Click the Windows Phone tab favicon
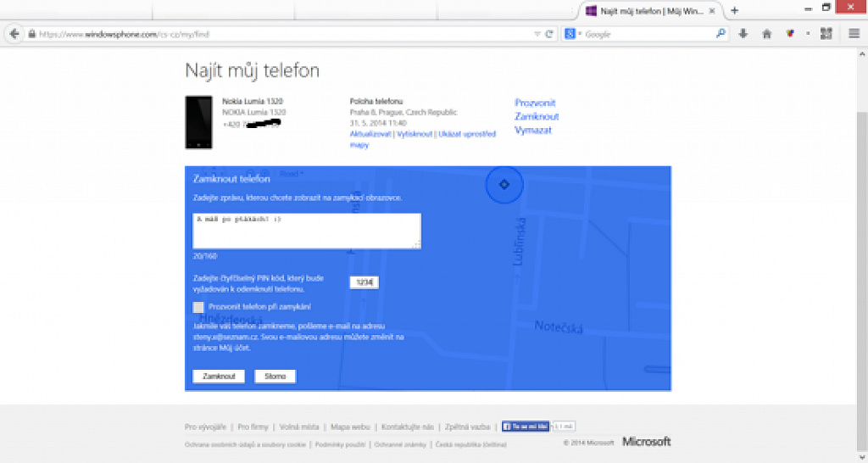Viewport: 868px width, 463px height. click(x=591, y=10)
